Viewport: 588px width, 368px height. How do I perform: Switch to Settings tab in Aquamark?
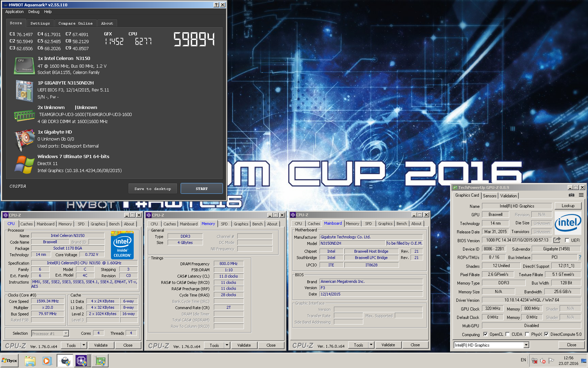[x=40, y=23]
